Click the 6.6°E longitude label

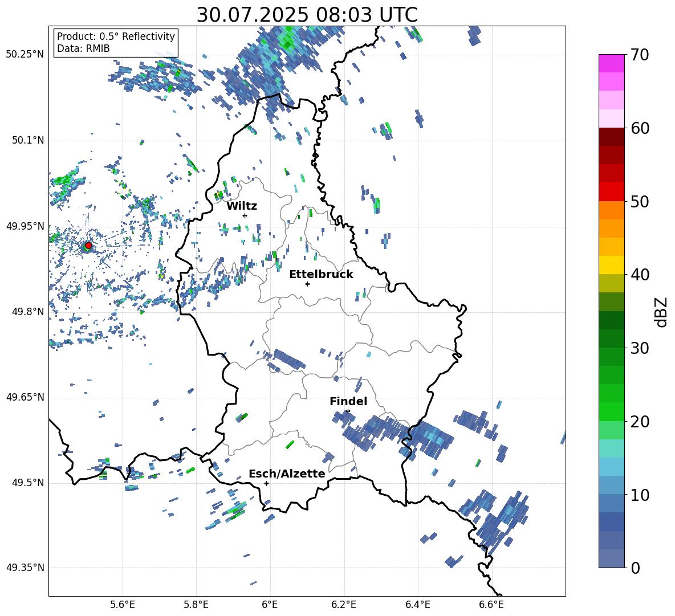point(491,605)
